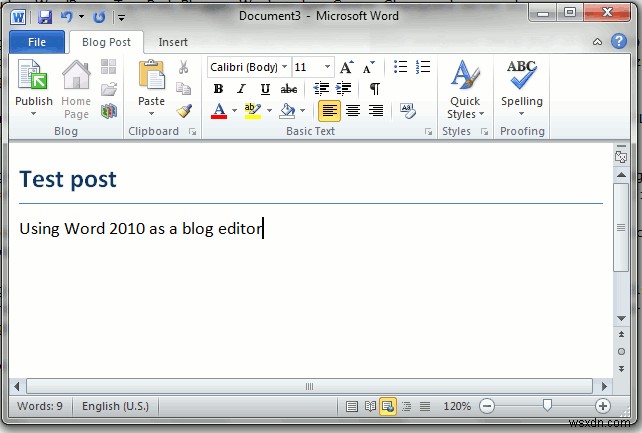
Task: Click the Home Page button
Action: pyautogui.click(x=76, y=89)
